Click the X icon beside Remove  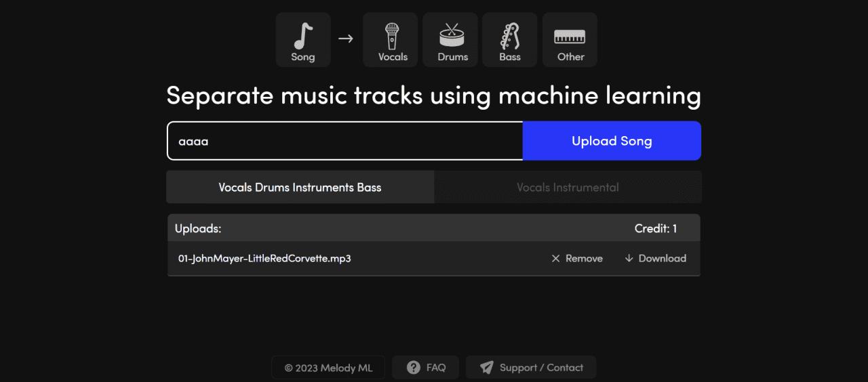556,259
